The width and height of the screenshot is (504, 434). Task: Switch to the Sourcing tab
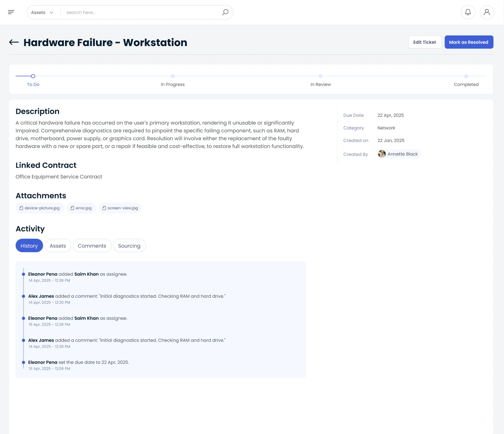129,246
